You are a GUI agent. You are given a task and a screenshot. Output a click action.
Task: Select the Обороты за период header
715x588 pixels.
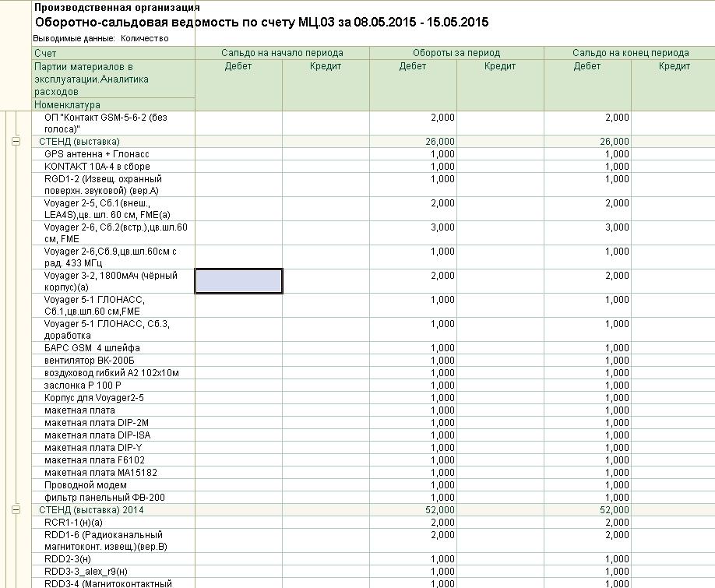tap(456, 53)
